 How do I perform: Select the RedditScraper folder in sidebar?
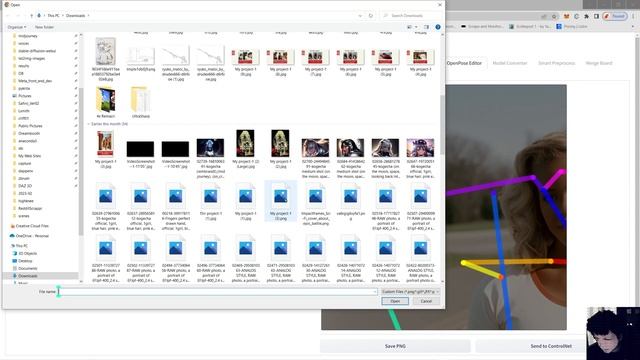(27, 209)
